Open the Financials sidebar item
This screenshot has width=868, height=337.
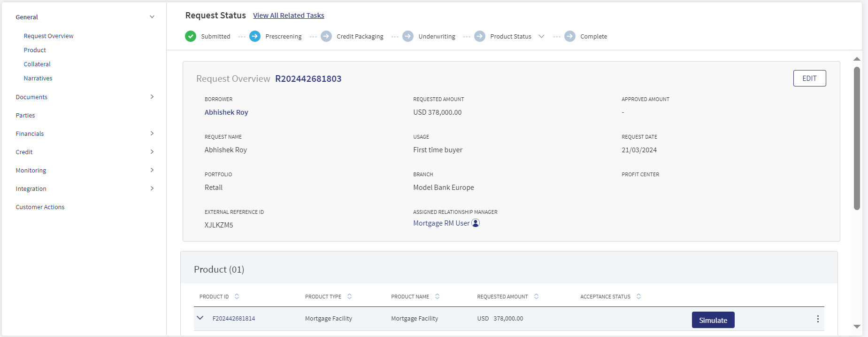30,133
